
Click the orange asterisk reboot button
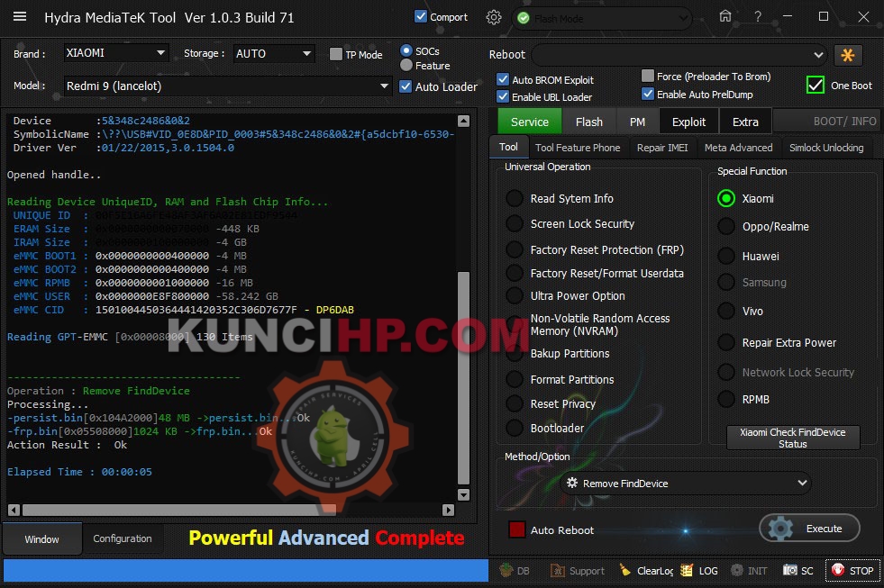pyautogui.click(x=847, y=55)
